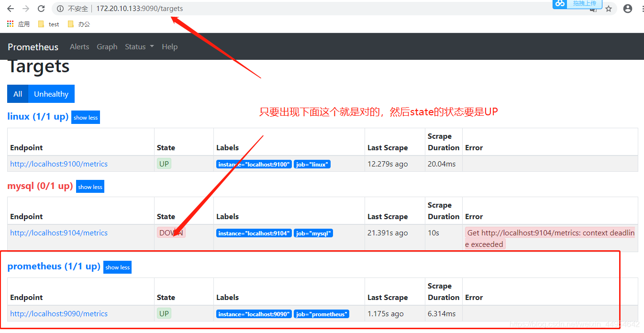Click the 21.391s ago last scrape value

click(388, 233)
